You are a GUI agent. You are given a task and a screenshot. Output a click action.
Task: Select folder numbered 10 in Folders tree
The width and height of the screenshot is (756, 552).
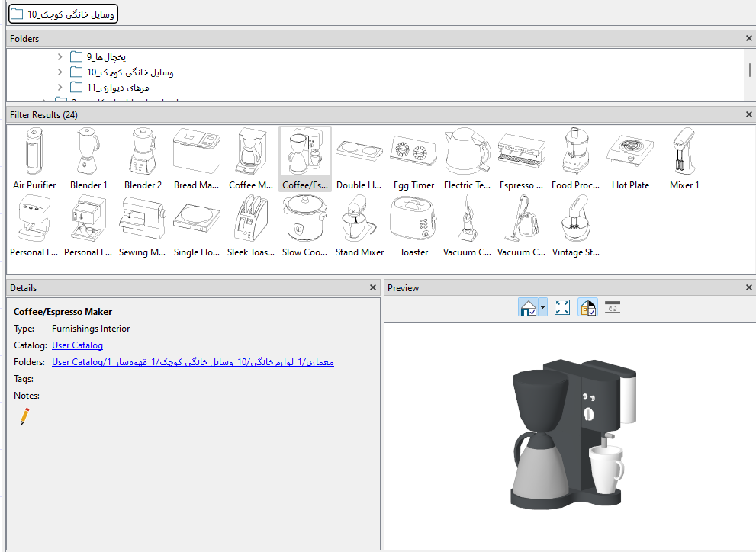130,72
